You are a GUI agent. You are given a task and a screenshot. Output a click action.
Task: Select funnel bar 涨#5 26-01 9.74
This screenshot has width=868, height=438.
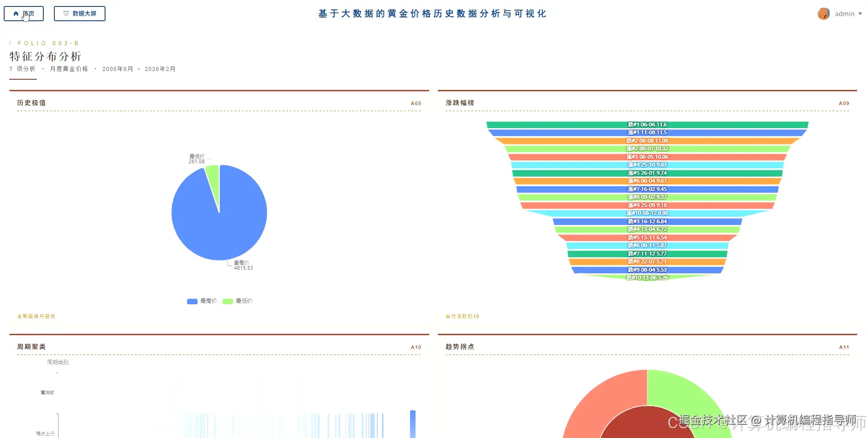click(647, 173)
